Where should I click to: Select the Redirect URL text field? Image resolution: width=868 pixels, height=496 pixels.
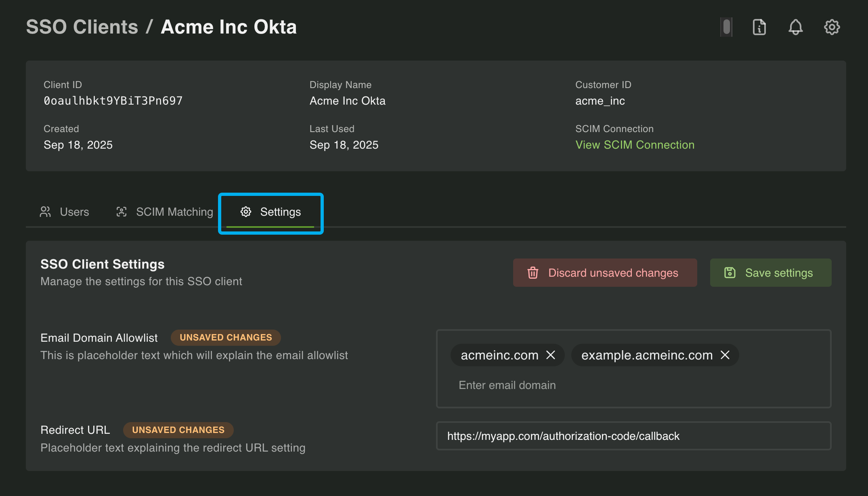tap(633, 436)
